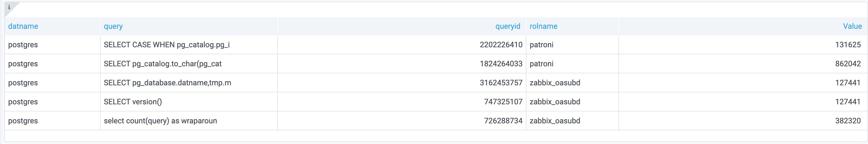The width and height of the screenshot is (868, 144).
Task: Click the SELECT version() query cell
Action: tap(133, 102)
